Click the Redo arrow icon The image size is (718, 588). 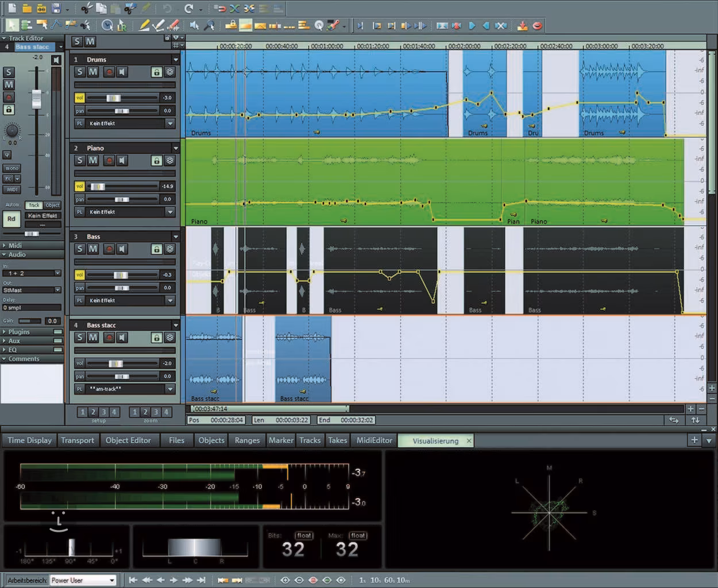pos(188,8)
